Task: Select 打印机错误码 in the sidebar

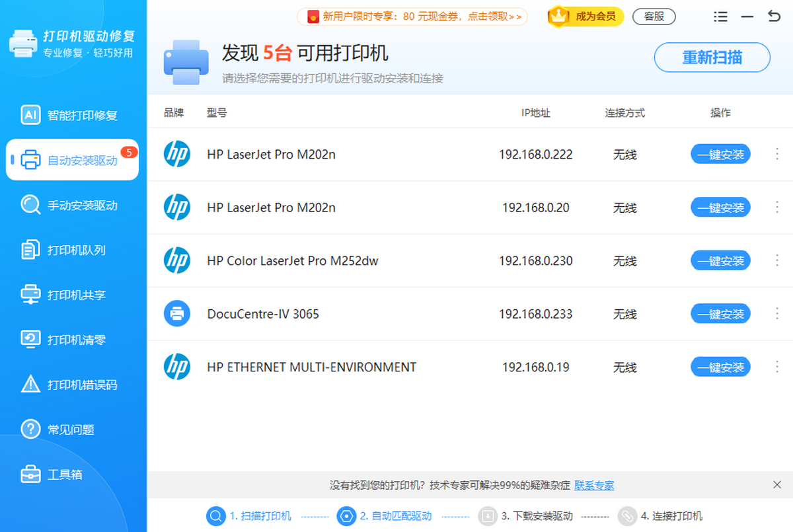Action: click(x=73, y=384)
